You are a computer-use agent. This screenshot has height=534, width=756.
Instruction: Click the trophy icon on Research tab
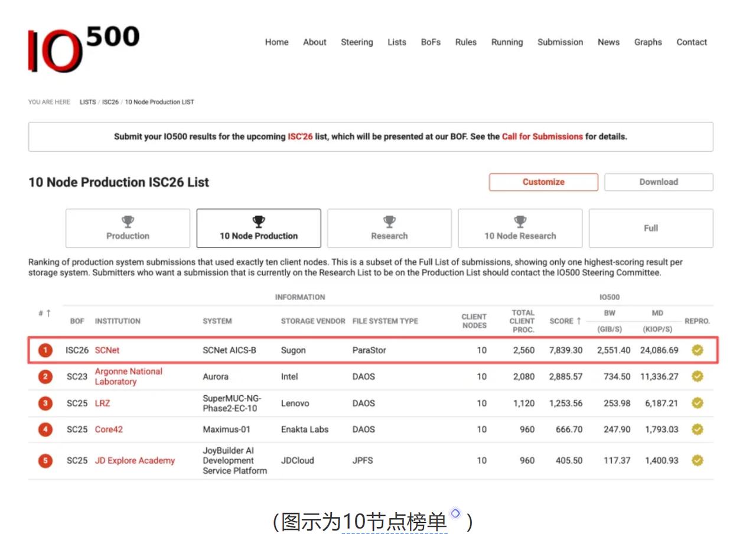click(x=389, y=222)
